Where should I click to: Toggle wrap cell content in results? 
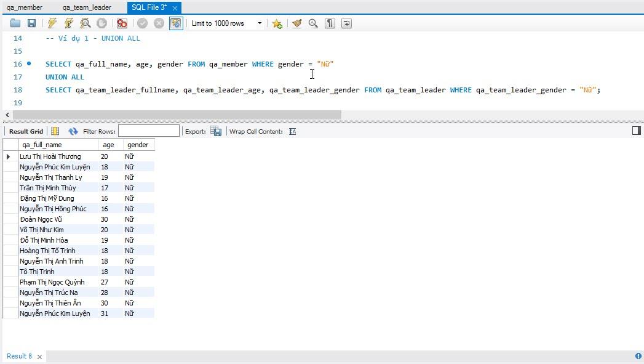tap(292, 131)
